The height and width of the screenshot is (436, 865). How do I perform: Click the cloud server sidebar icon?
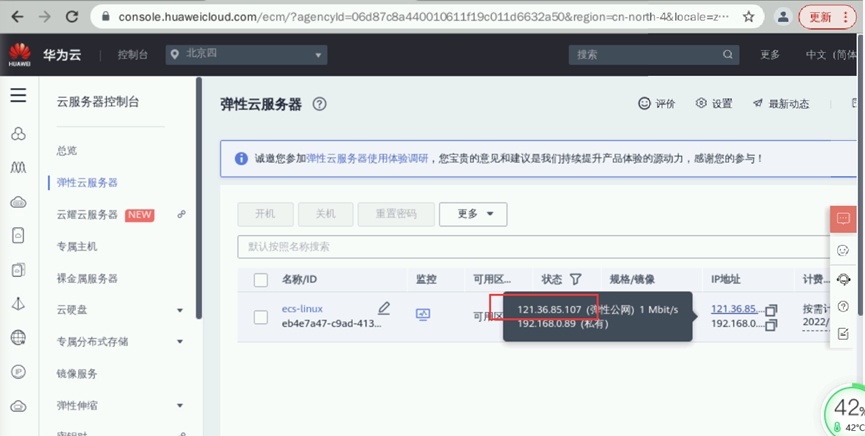[18, 202]
